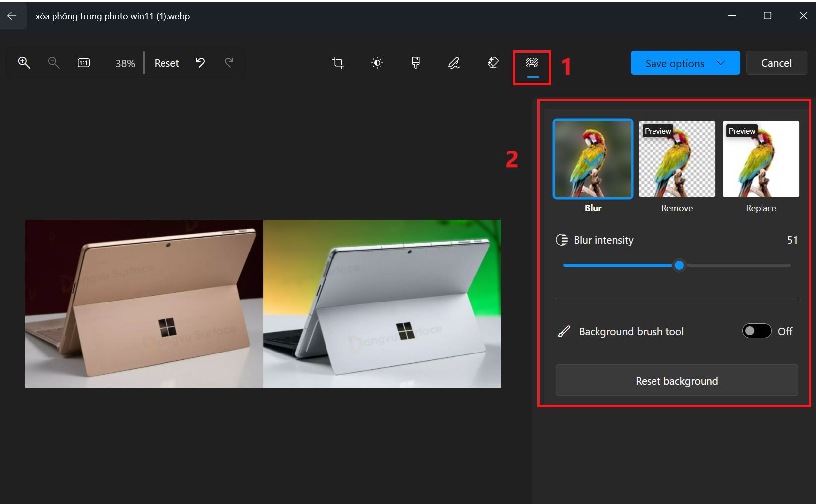The width and height of the screenshot is (816, 504).
Task: Click Reset to restore original zoom
Action: (166, 63)
